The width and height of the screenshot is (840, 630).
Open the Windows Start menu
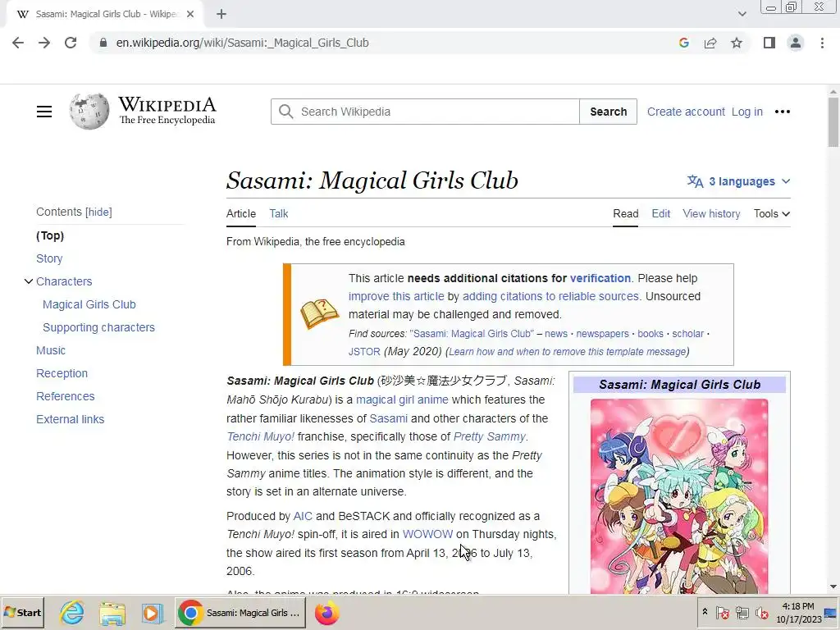pos(22,613)
